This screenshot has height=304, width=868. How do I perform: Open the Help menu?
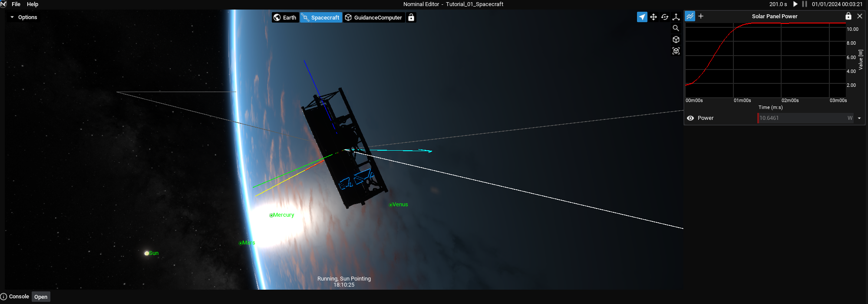coord(33,4)
